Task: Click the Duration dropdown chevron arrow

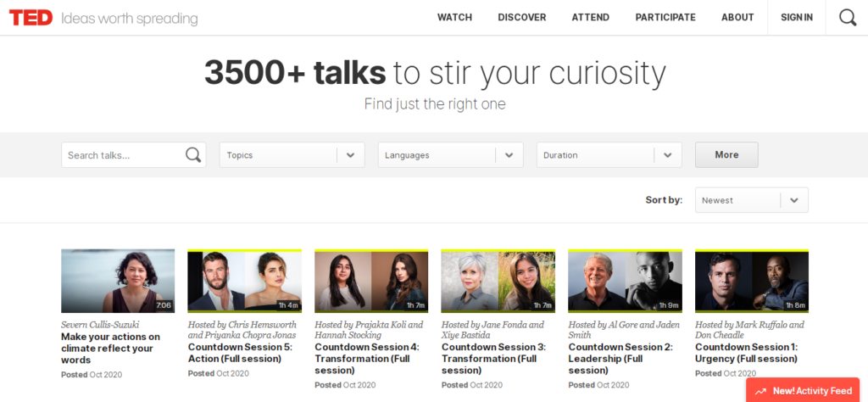Action: pos(668,155)
